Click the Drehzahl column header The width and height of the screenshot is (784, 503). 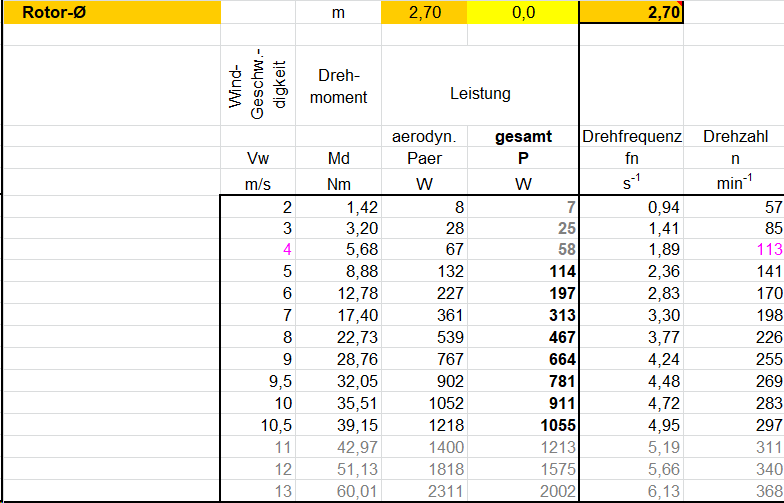(x=734, y=137)
